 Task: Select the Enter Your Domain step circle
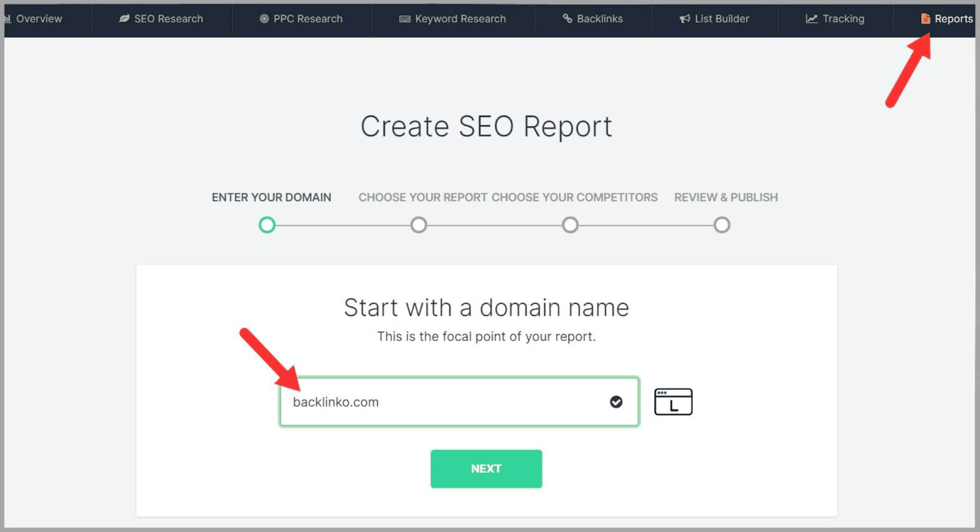(x=267, y=225)
